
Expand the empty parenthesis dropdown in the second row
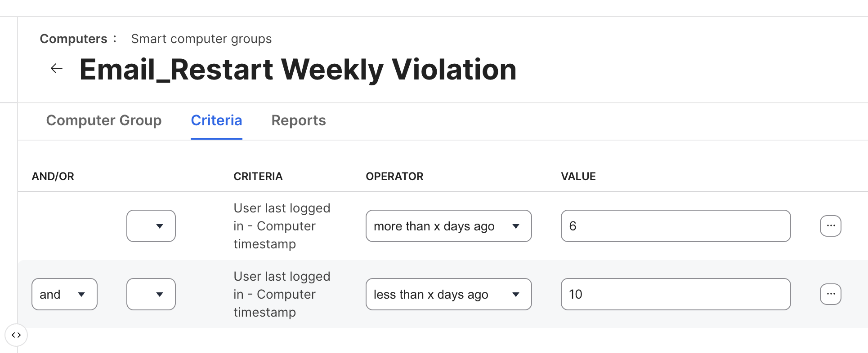point(151,294)
